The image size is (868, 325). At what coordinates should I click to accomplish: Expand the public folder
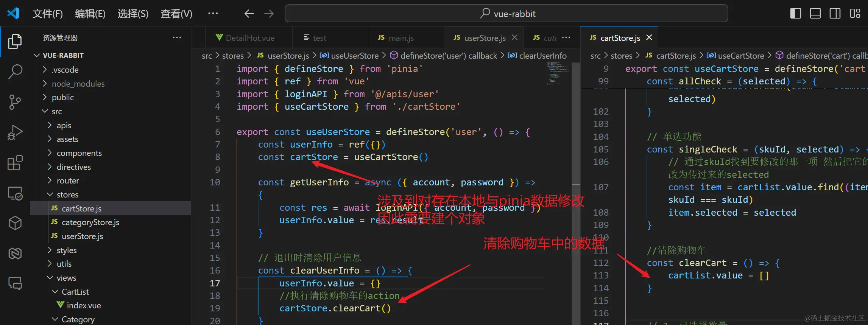[x=111, y=97]
